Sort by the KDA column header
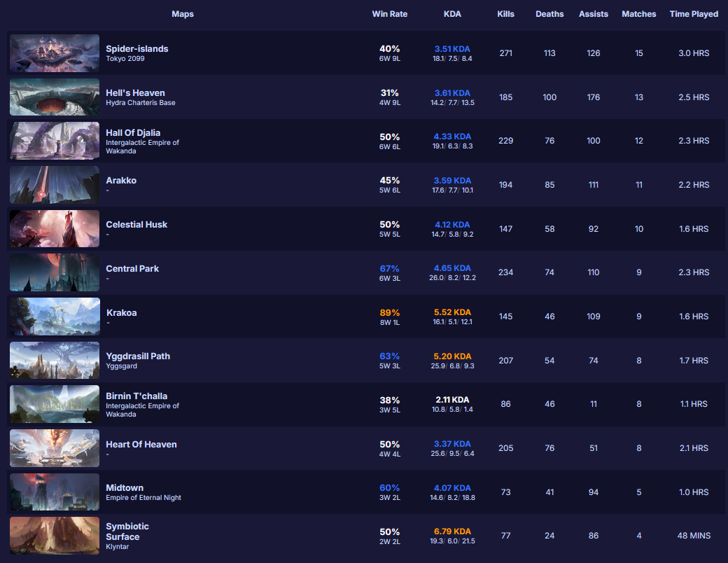Viewport: 728px width, 563px height. 452,14
